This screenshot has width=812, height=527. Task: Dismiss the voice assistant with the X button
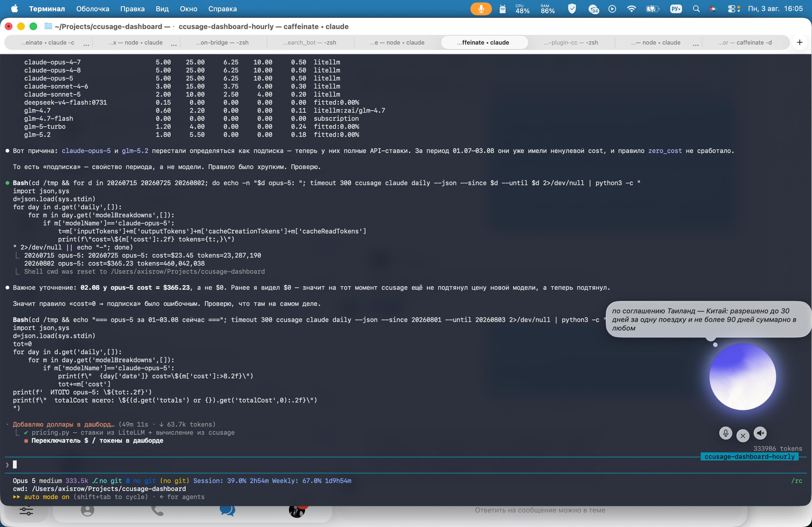click(x=743, y=435)
